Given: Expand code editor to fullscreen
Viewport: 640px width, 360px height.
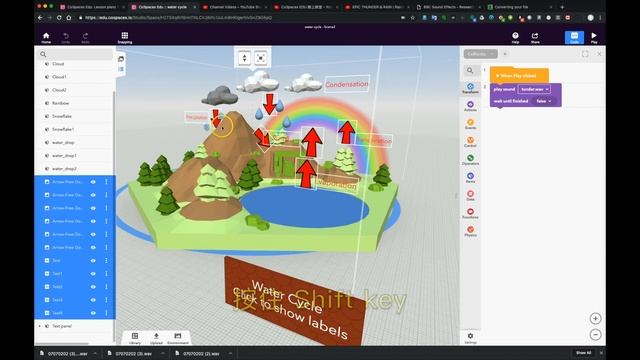Looking at the screenshot, I should coord(585,54).
